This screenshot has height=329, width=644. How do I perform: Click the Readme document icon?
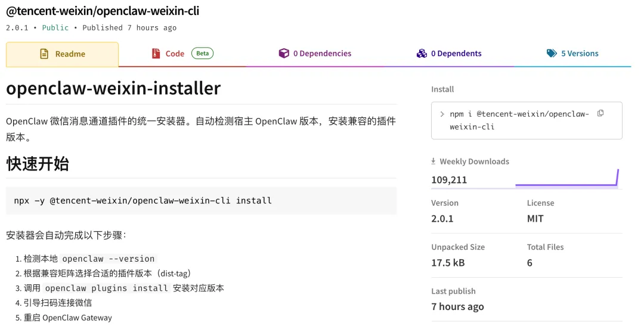[44, 54]
